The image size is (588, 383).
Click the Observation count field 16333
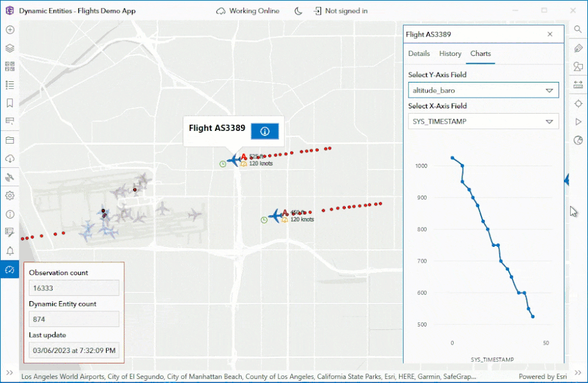[x=74, y=288]
